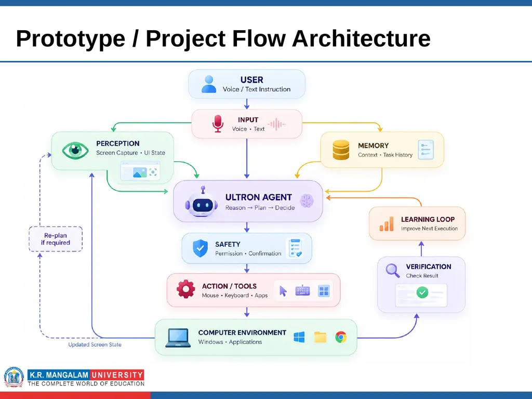Select the brain icon in Ultron Agent

point(307,201)
